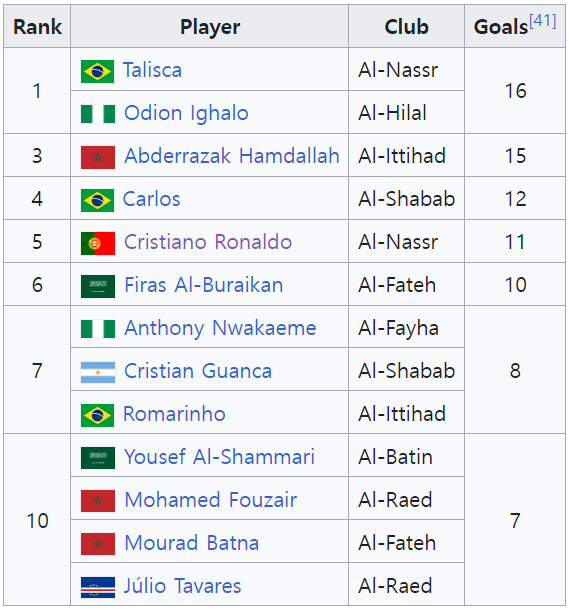Open the Talisca player link
The height and width of the screenshot is (610, 569).
[152, 70]
